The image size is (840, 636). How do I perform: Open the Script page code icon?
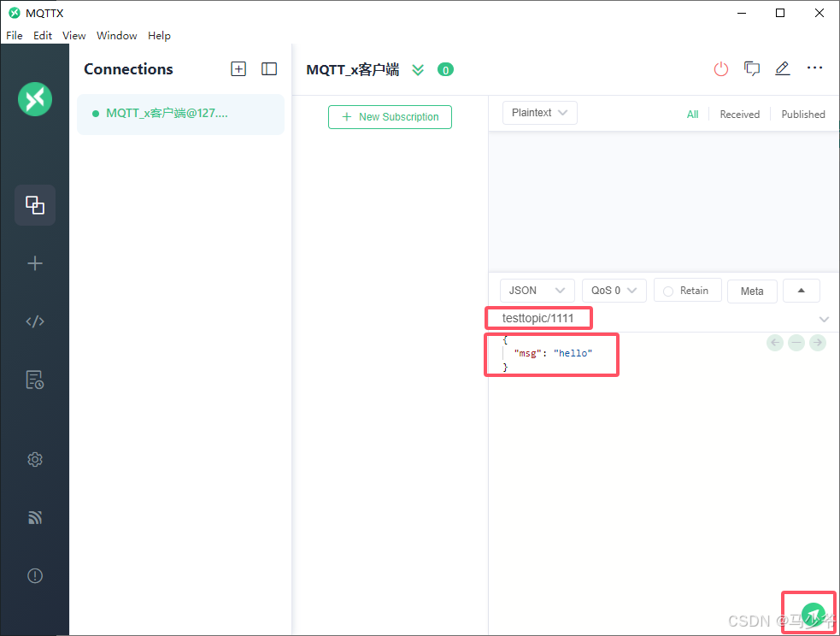(35, 321)
